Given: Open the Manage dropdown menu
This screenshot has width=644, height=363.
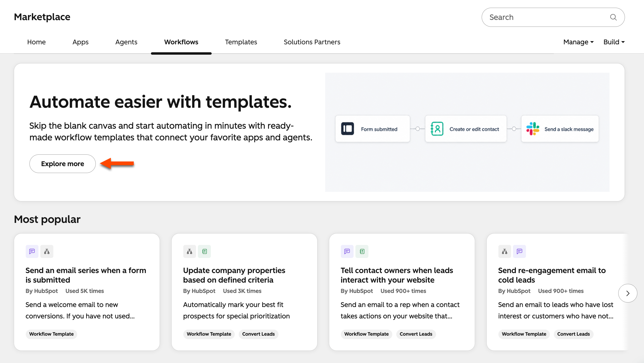Looking at the screenshot, I should (x=578, y=42).
